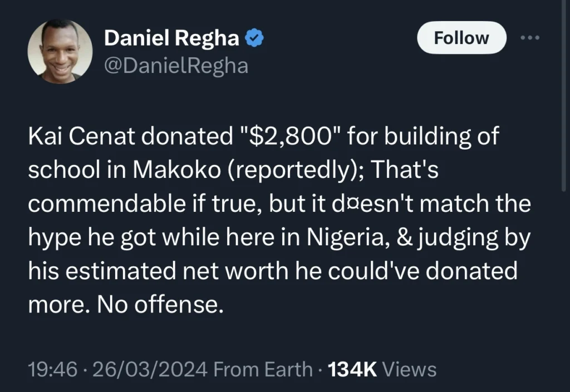Click the tweet body text
Image resolution: width=570 pixels, height=392 pixels.
click(278, 220)
